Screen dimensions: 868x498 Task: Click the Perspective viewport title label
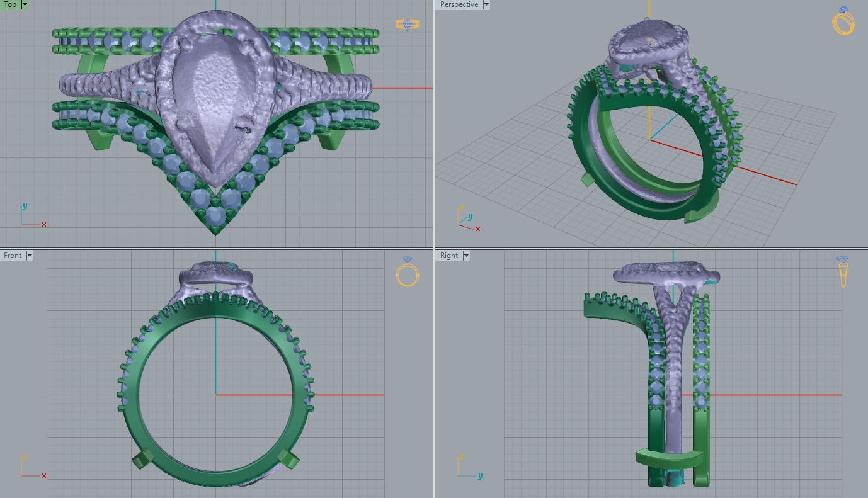(x=459, y=4)
